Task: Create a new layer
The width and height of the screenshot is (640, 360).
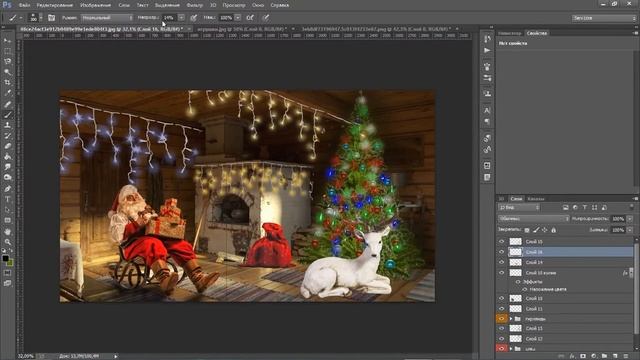Action: [615, 356]
